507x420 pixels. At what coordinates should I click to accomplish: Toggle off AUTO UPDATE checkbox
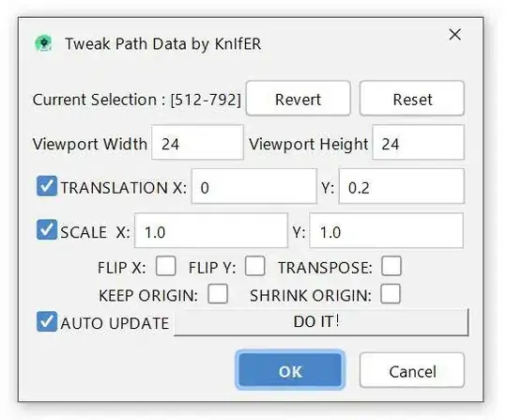click(x=47, y=321)
